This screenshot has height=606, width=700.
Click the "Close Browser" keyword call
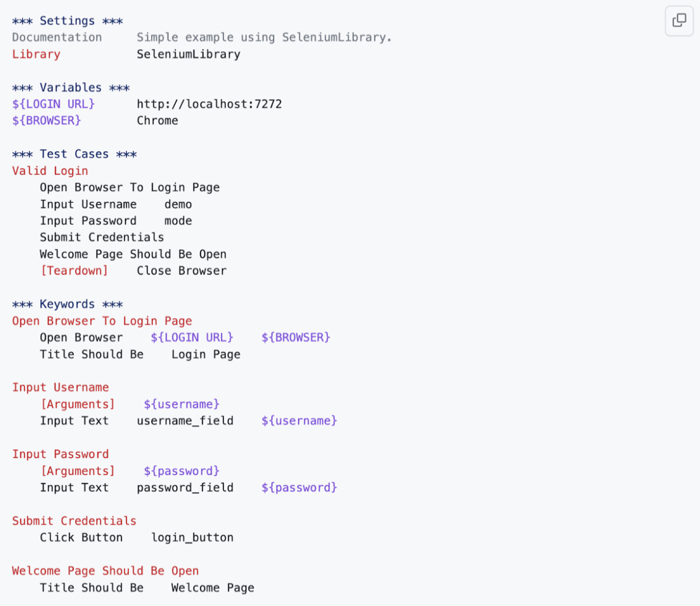tap(181, 271)
